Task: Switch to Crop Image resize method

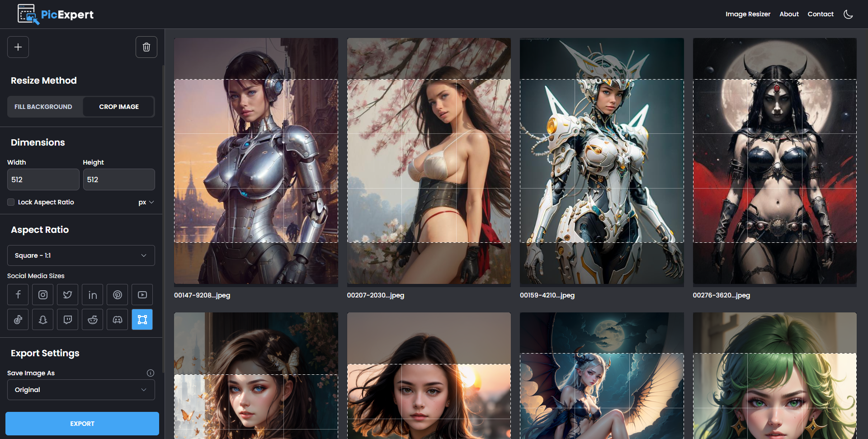Action: click(x=119, y=107)
